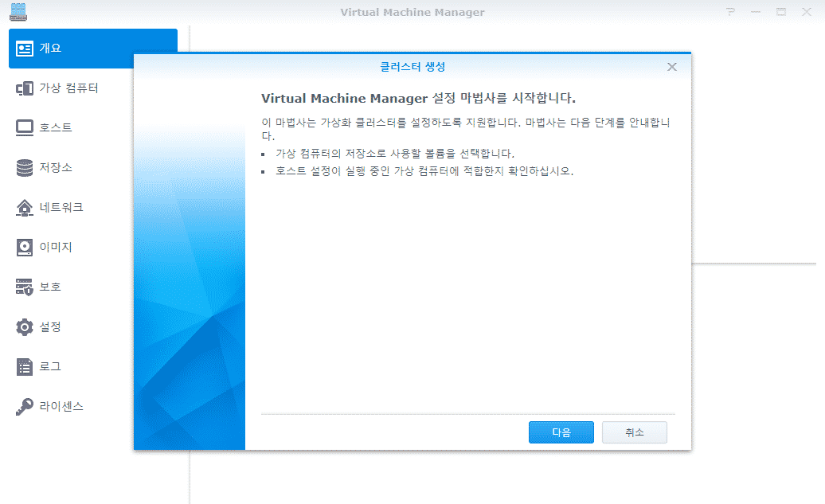
Task: Go to the 가상 컴퓨터 section label
Action: (x=69, y=88)
